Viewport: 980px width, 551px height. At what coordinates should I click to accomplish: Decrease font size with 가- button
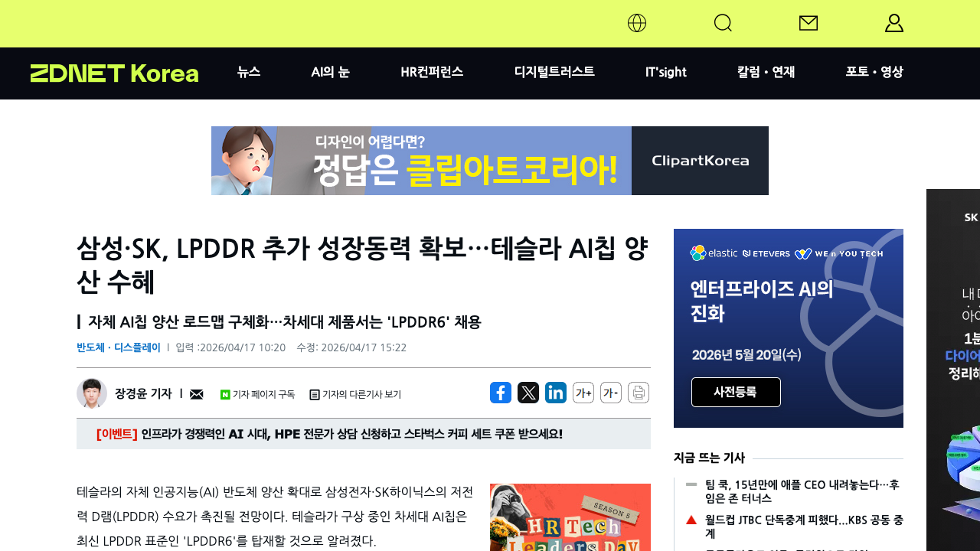pos(611,393)
